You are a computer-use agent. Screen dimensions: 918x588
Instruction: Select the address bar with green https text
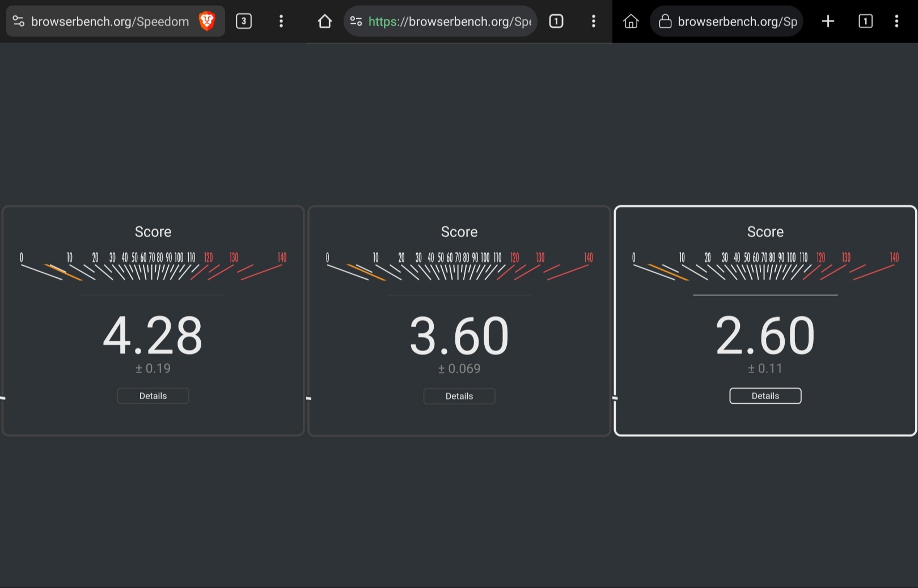pos(449,22)
